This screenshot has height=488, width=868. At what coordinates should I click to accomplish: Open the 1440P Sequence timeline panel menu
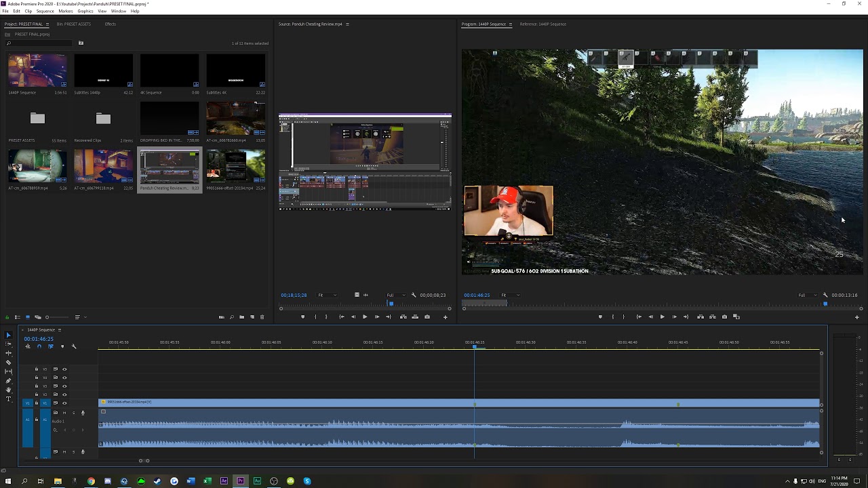59,330
